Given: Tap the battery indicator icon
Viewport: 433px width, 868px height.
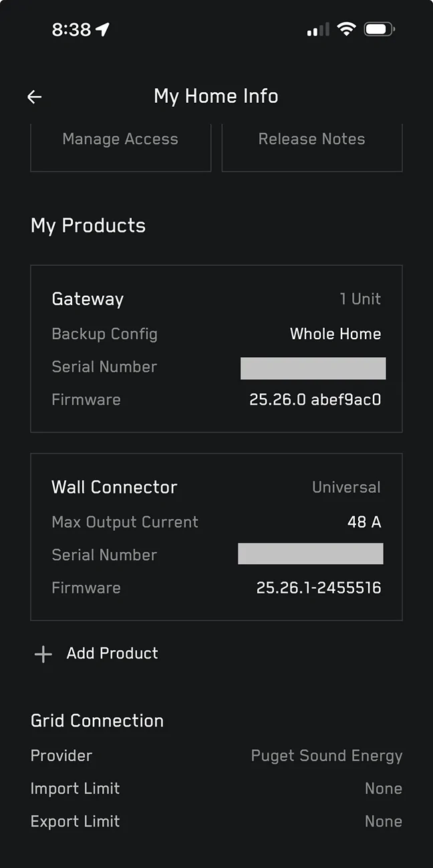Looking at the screenshot, I should point(380,29).
